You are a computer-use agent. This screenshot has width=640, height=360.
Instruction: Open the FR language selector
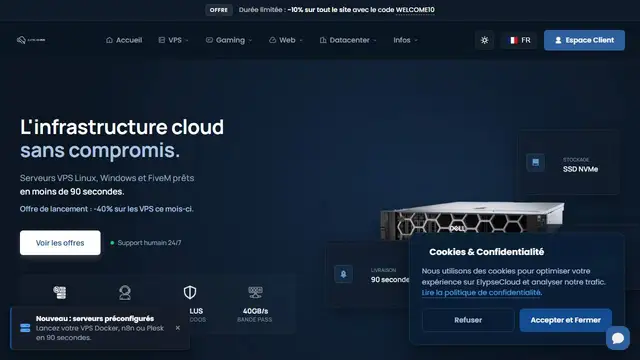(x=520, y=40)
